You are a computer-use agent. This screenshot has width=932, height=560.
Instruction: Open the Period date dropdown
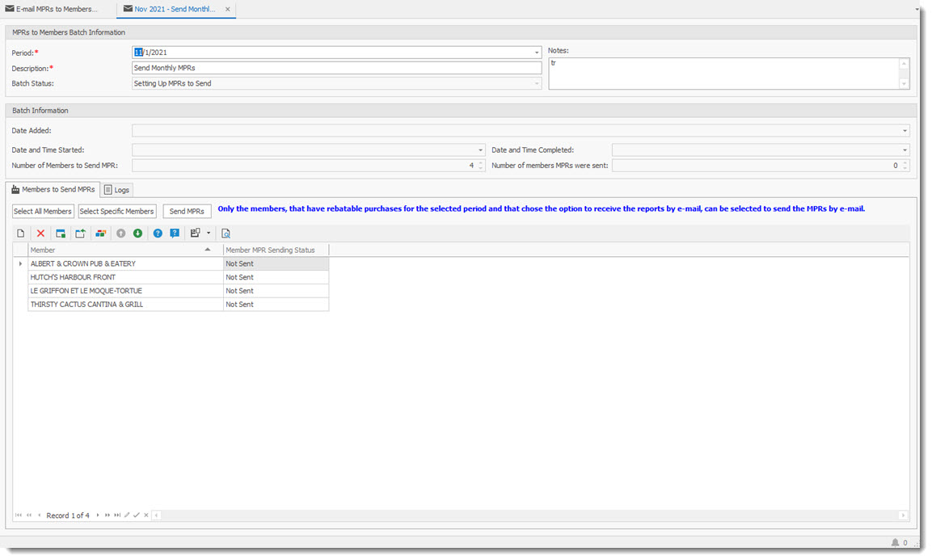click(537, 53)
